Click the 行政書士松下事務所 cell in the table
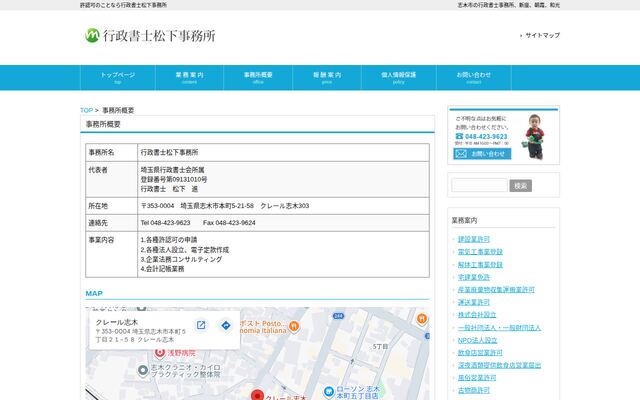This screenshot has width=640, height=400. (283, 152)
